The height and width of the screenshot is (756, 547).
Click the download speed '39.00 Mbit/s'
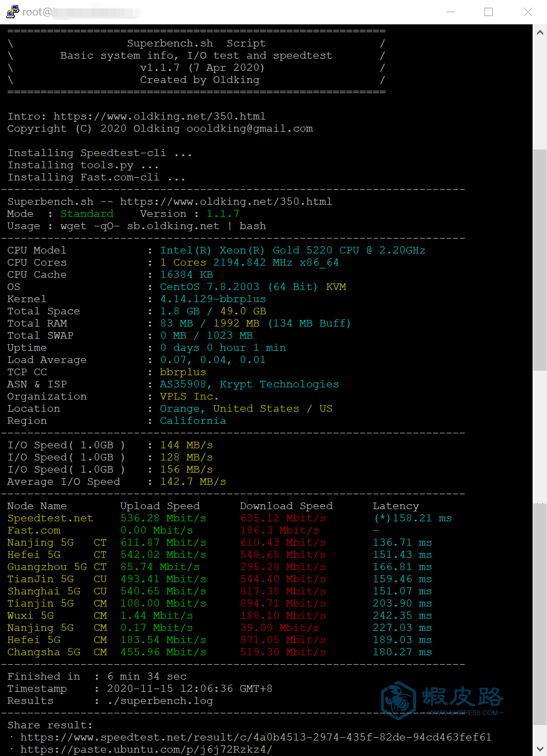point(280,628)
